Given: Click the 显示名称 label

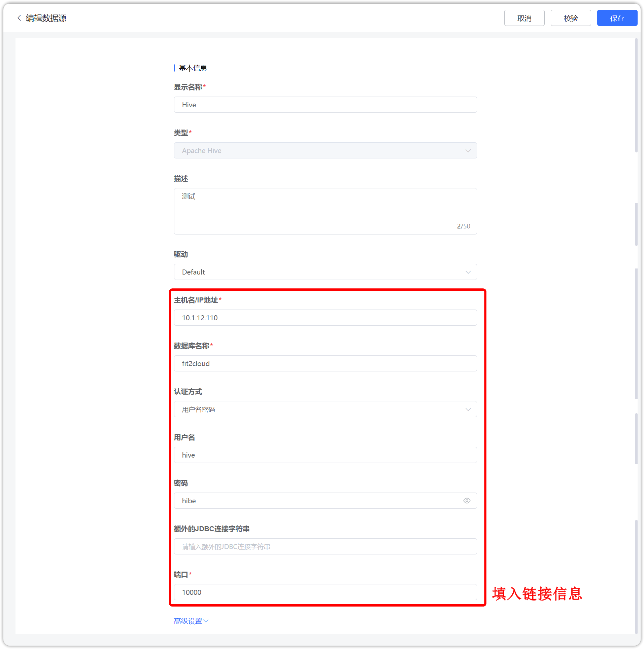Looking at the screenshot, I should pos(188,87).
